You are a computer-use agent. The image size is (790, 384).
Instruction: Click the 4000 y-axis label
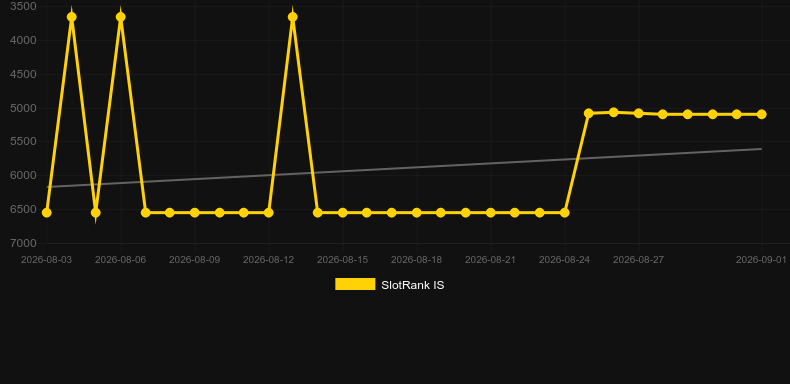[23, 40]
